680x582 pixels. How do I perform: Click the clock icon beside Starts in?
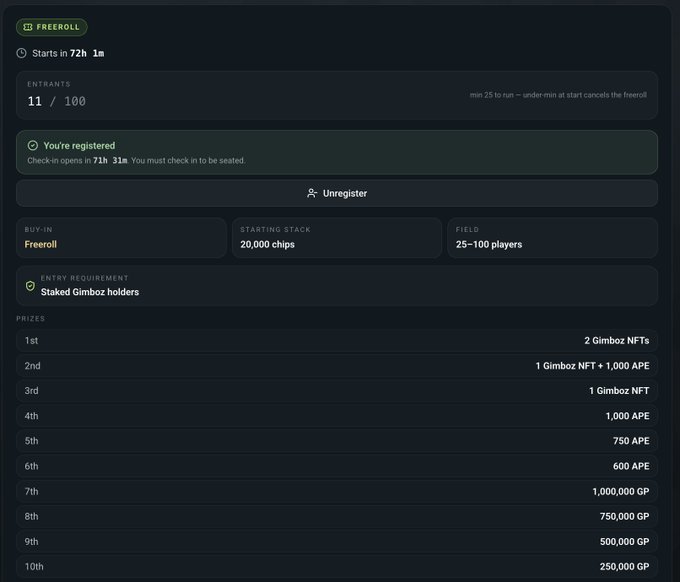[21, 53]
